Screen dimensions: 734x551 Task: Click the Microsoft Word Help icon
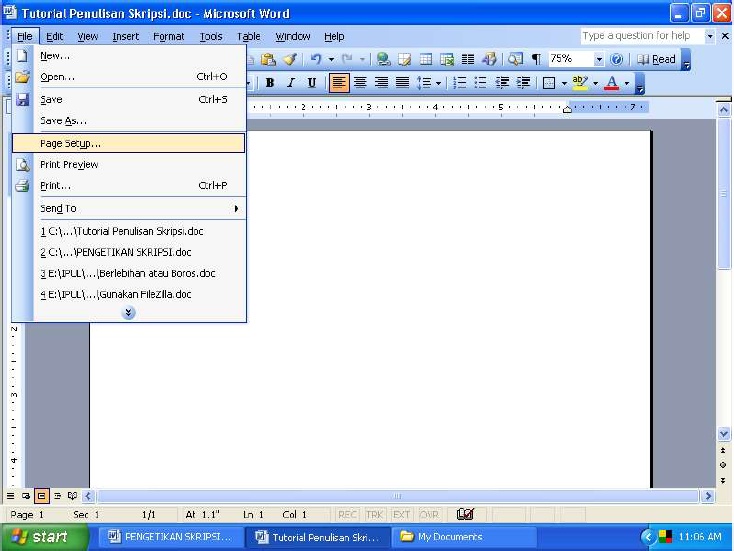[617, 59]
